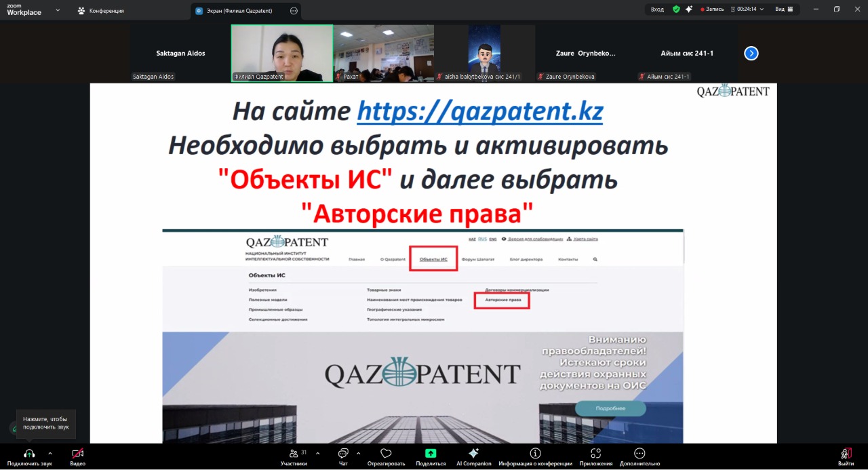This screenshot has height=470, width=868.
Task: Click the More (Дополнительно) ellipsis icon
Action: 639,454
